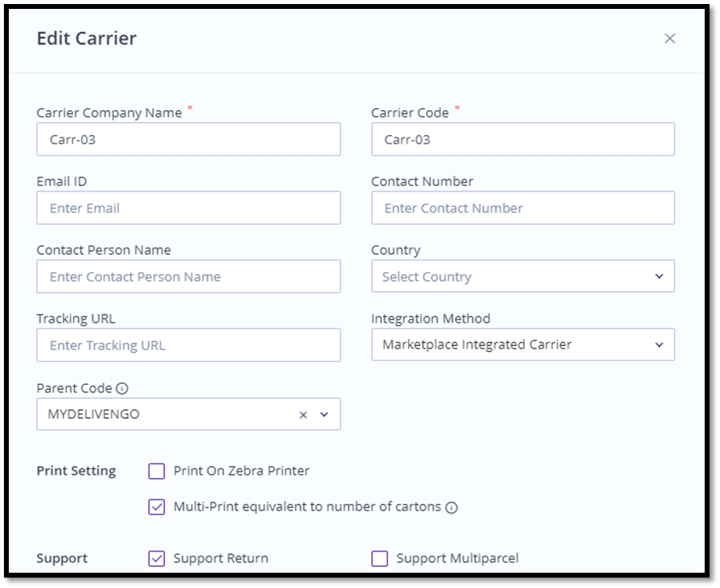Close the Edit Carrier dialog
The height and width of the screenshot is (588, 720).
[x=669, y=38]
